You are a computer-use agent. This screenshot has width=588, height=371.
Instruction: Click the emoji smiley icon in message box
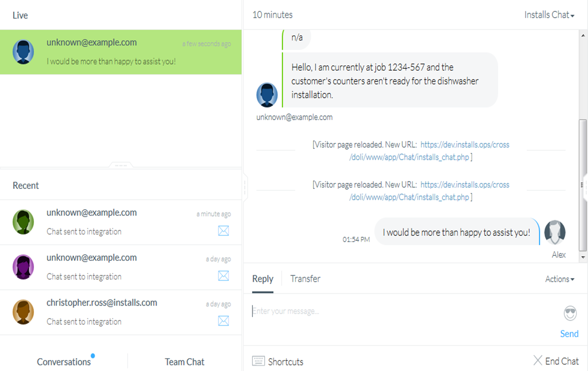(570, 313)
